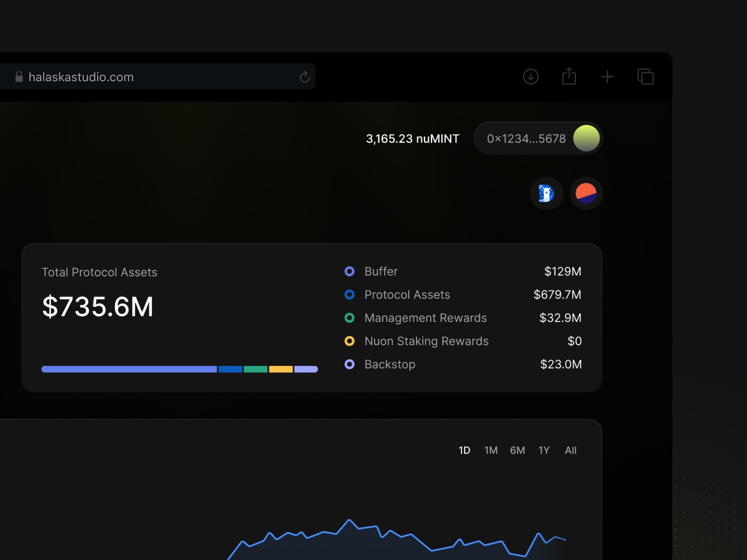The image size is (747, 560).
Task: Switch chart range to 1M
Action: tap(491, 450)
